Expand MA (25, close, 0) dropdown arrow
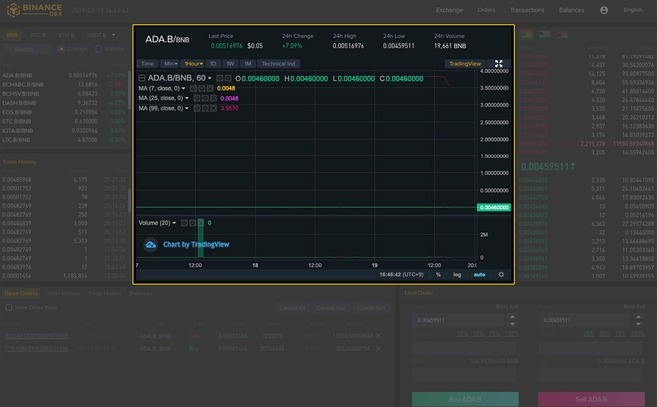Viewport: 657px width, 407px height. coord(187,98)
